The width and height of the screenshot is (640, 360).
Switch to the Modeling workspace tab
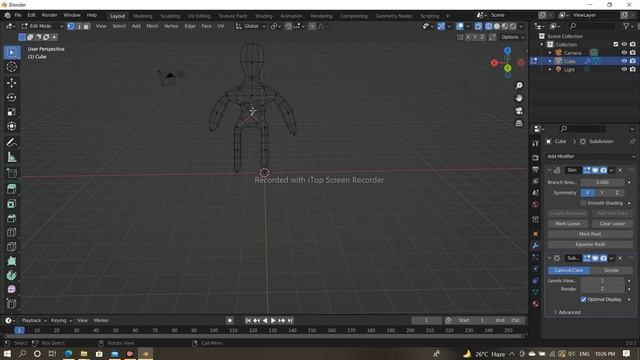142,16
